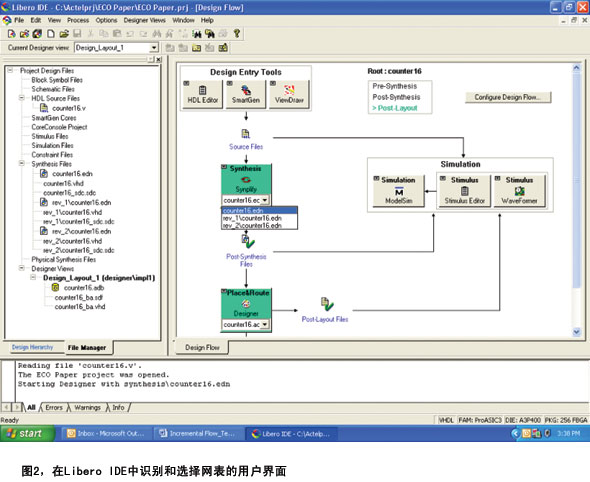
Task: Click the New Project toolbar icon
Action: click(x=11, y=34)
